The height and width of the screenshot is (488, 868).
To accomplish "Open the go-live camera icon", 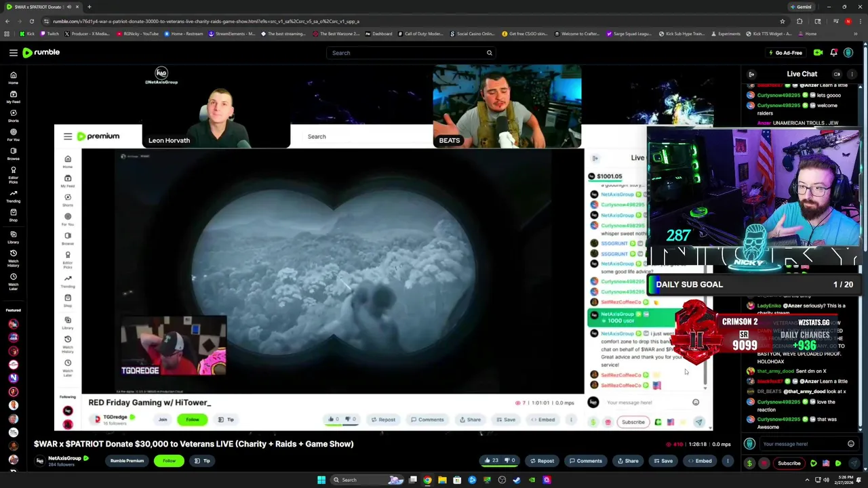I will click(x=818, y=52).
